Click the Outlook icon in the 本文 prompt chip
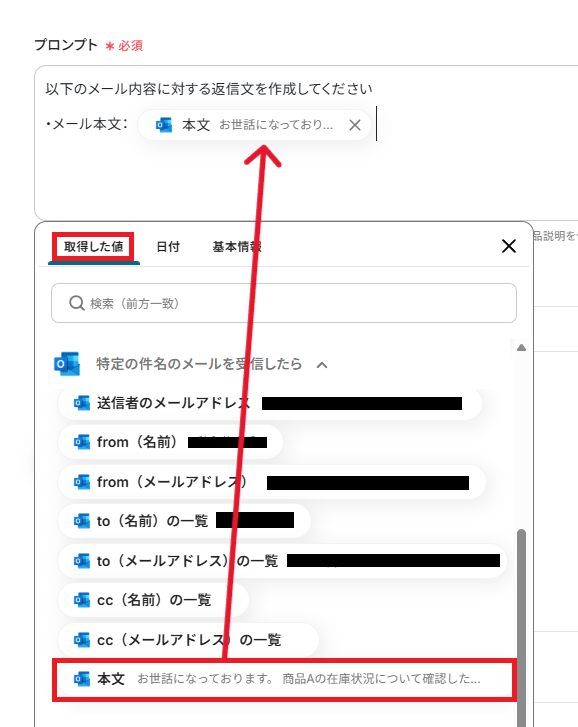 click(x=164, y=125)
